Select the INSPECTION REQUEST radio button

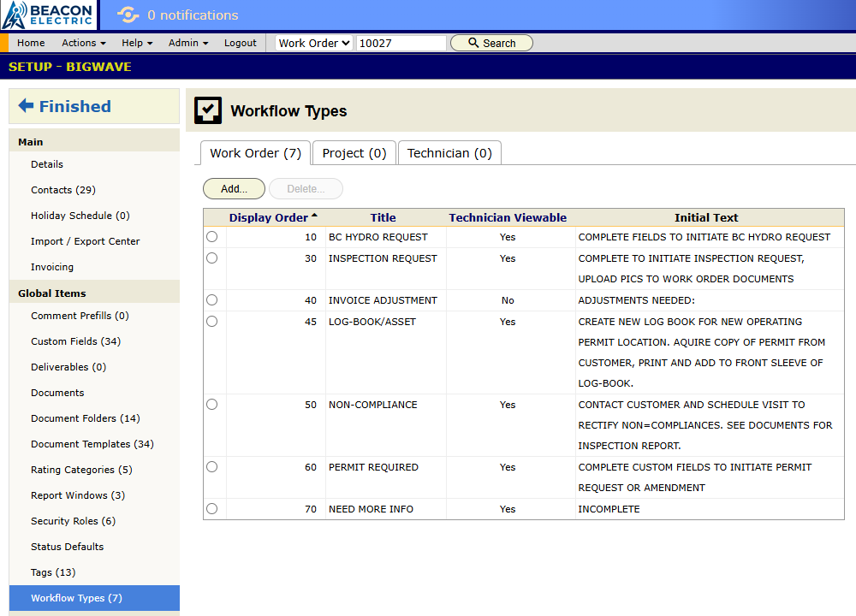(x=211, y=258)
